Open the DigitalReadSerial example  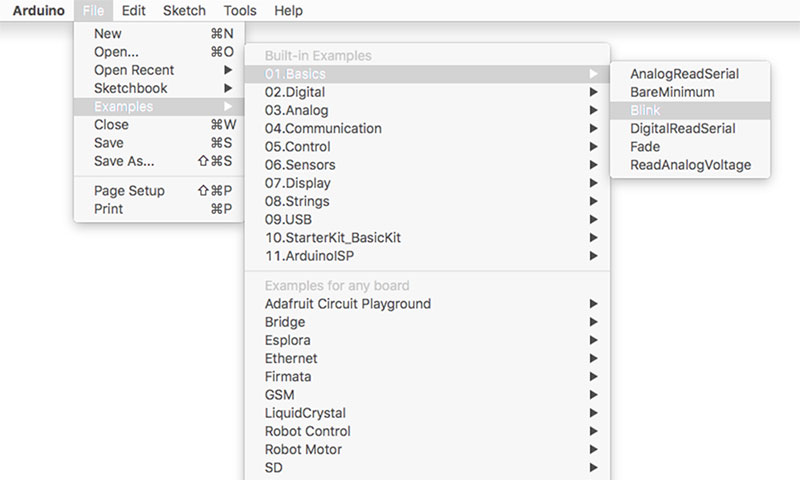click(682, 129)
